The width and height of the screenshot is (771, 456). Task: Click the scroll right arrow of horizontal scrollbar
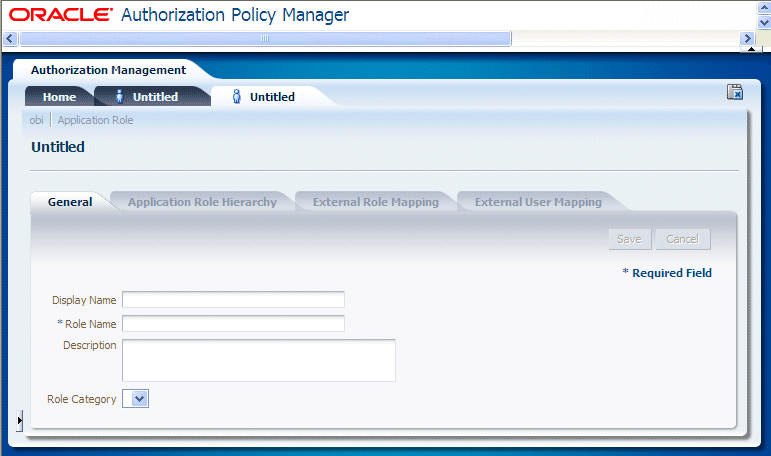747,38
